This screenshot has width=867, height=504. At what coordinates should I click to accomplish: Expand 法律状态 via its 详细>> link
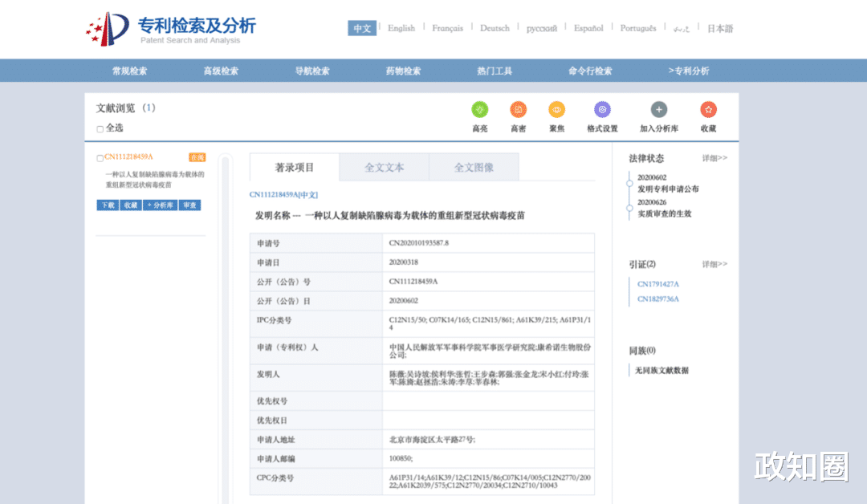(x=714, y=158)
